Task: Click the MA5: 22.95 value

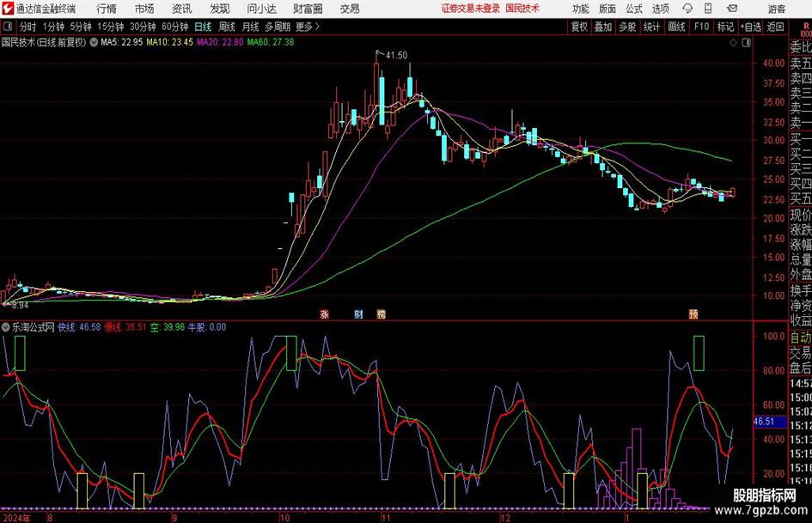Action: click(x=121, y=42)
